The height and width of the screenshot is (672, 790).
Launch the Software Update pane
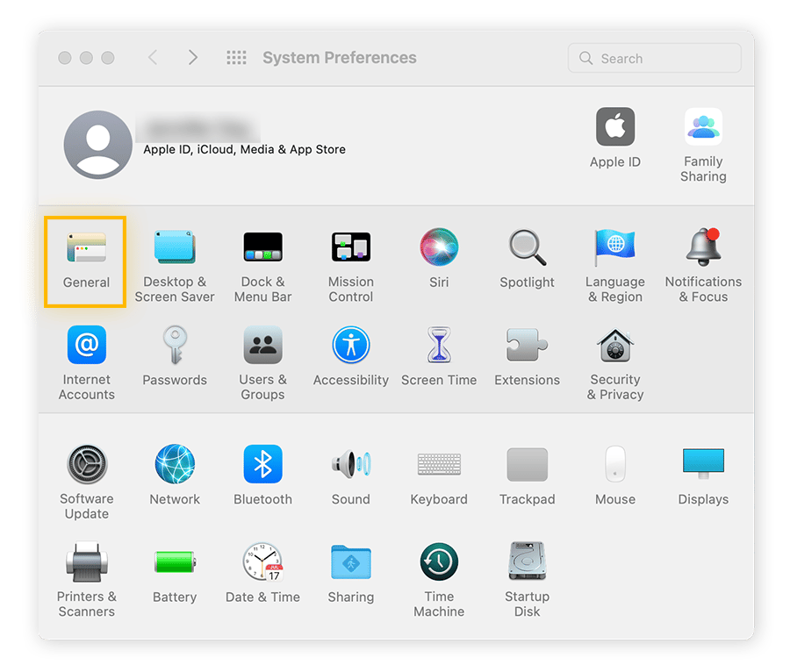86,465
